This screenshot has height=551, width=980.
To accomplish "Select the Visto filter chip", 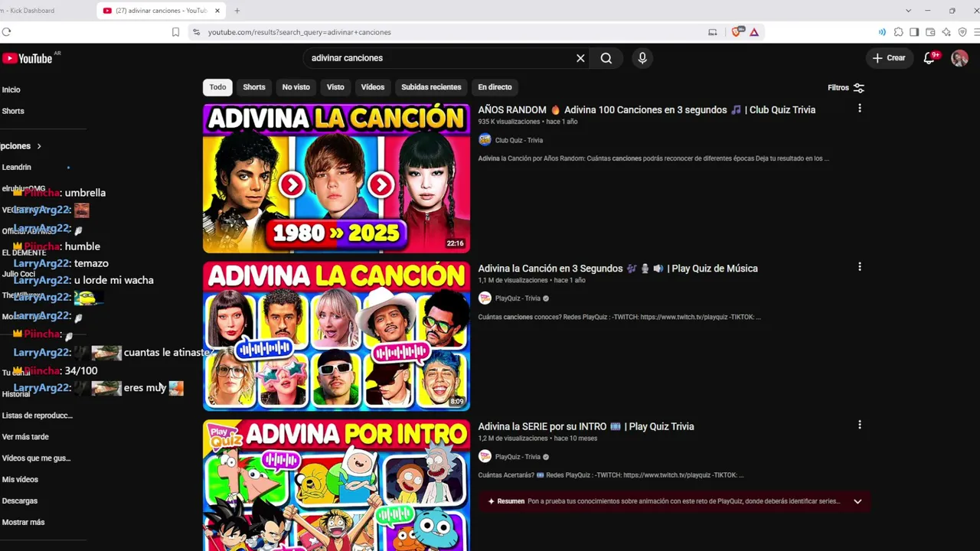I will [335, 87].
